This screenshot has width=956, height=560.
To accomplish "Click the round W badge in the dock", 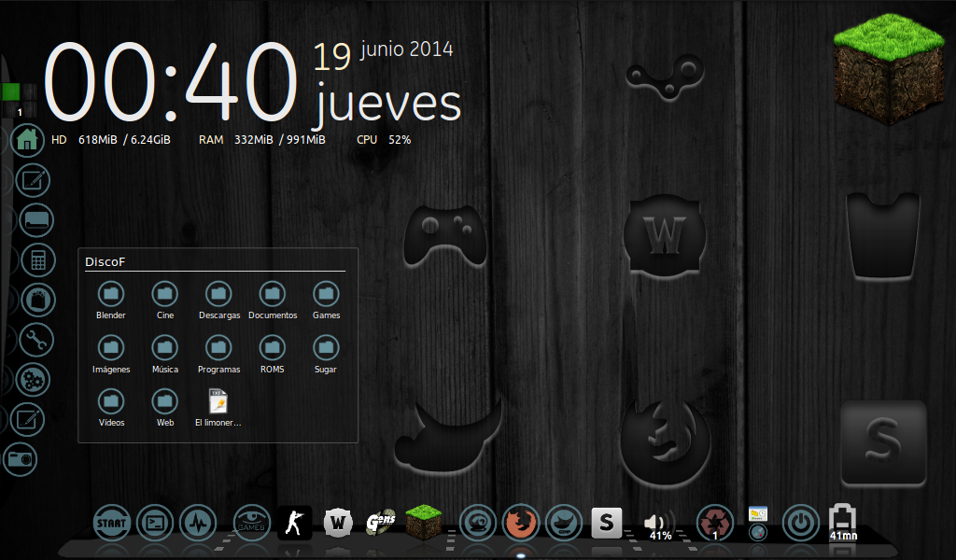I will pos(338,523).
